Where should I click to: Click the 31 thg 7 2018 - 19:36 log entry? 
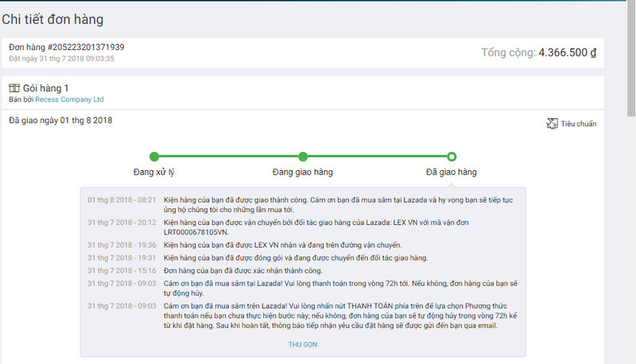coord(122,245)
